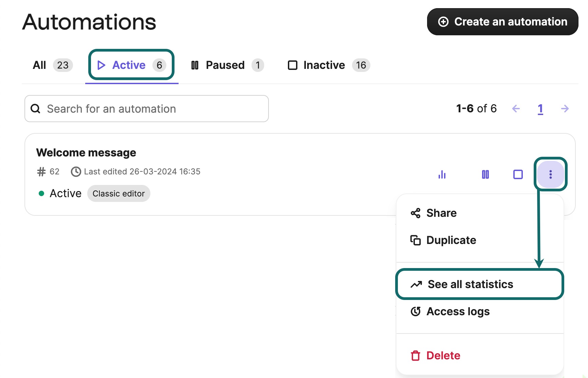Stop the Welcome message automation square icon
The image size is (588, 378).
(x=518, y=174)
